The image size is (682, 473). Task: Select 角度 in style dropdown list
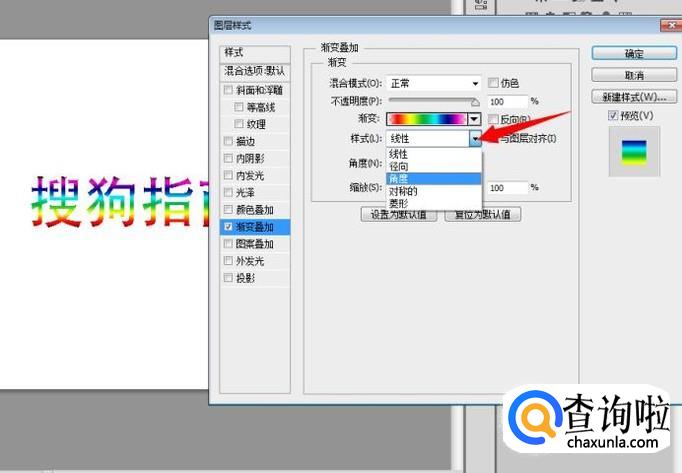(x=434, y=178)
